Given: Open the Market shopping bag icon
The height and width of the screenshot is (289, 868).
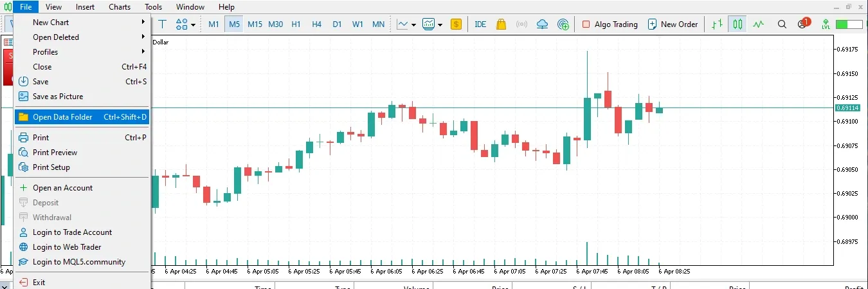Looking at the screenshot, I should point(501,24).
